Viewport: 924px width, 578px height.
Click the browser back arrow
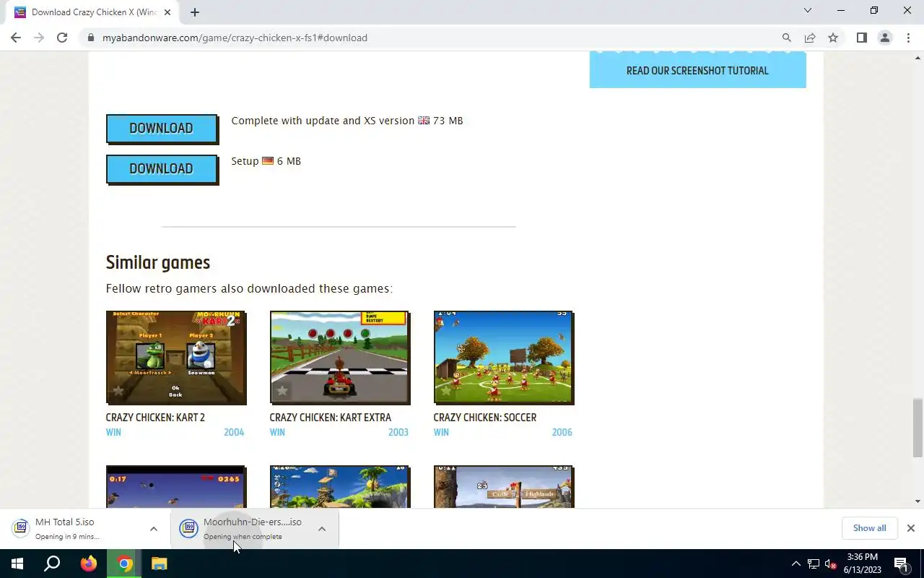coord(16,38)
